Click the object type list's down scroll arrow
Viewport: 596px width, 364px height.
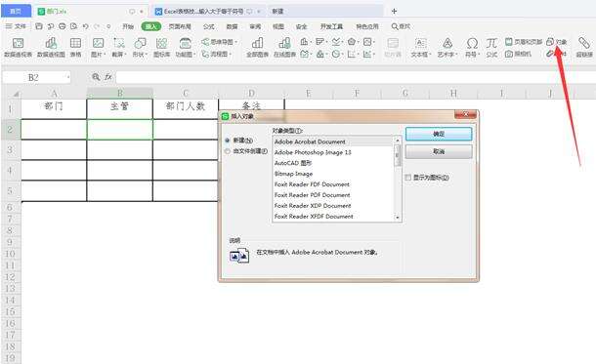click(x=398, y=218)
